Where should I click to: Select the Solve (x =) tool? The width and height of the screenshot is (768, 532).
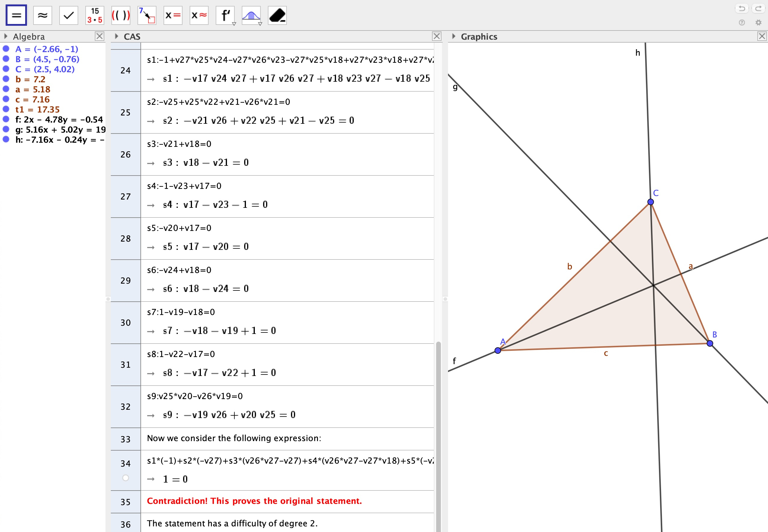pos(173,15)
